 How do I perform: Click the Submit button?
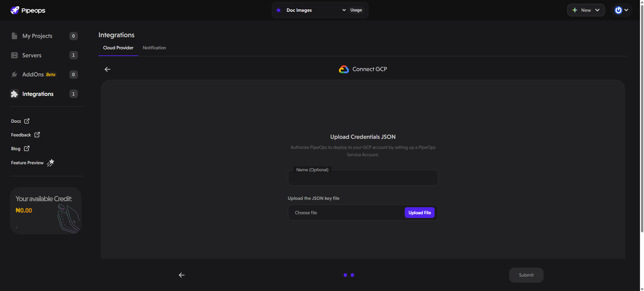[x=526, y=275]
